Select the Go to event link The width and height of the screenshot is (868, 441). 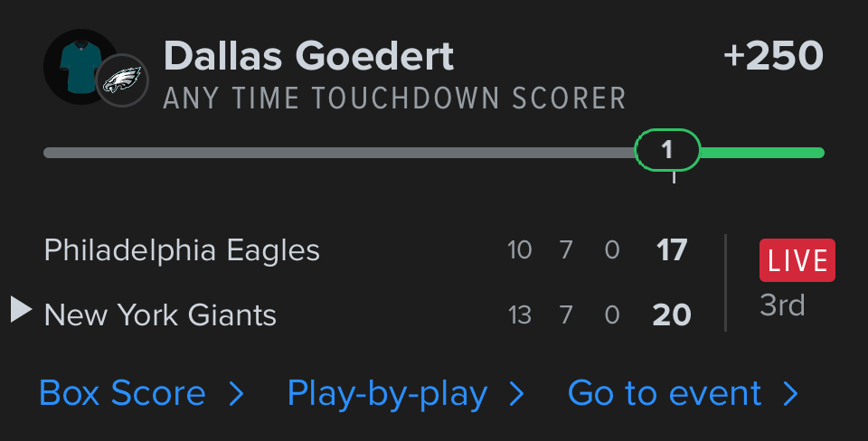(665, 394)
